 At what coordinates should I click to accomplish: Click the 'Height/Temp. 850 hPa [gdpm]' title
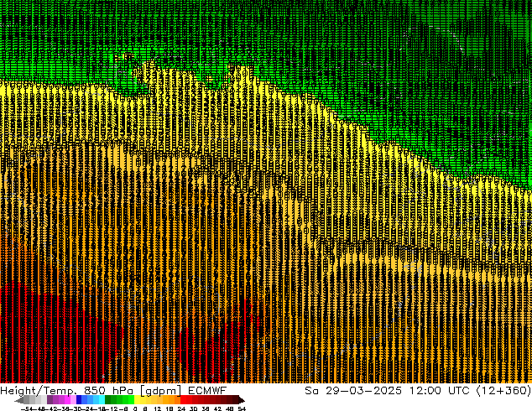pos(91,391)
